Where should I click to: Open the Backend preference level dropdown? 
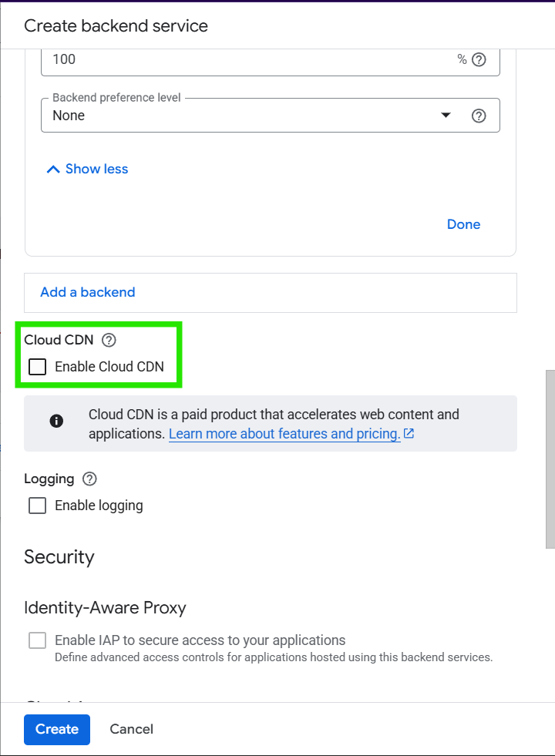(x=247, y=116)
